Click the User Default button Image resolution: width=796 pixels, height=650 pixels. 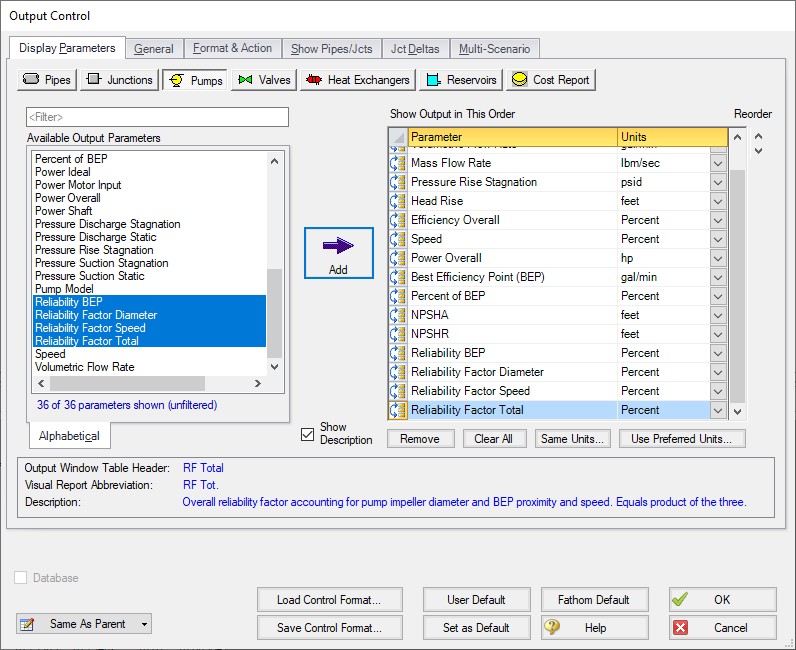tap(476, 600)
